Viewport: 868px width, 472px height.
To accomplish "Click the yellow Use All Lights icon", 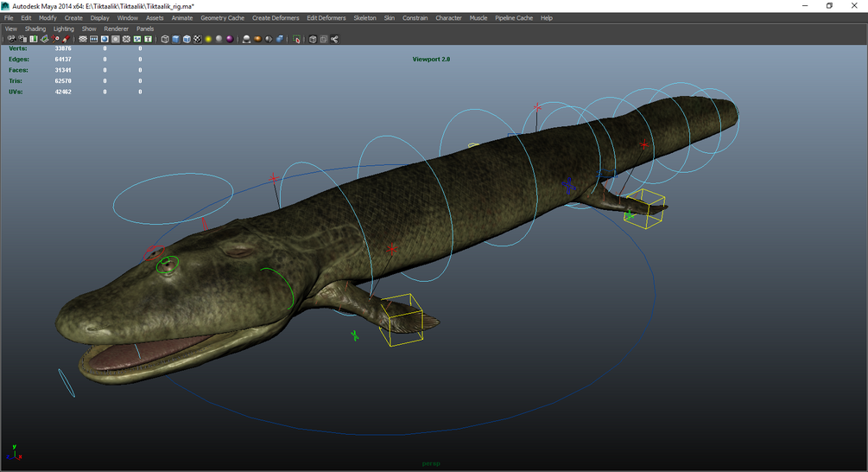I will (208, 40).
